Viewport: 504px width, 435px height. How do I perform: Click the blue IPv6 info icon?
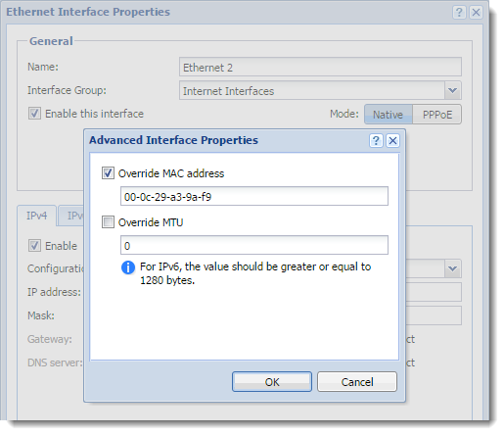128,267
